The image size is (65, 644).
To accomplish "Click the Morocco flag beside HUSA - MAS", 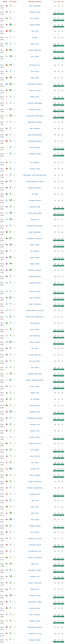I will coord(7,31).
